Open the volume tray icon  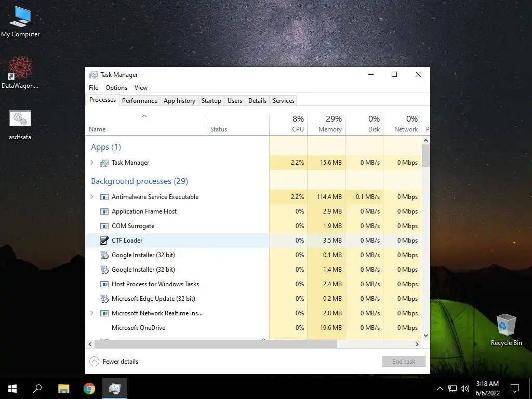465,389
